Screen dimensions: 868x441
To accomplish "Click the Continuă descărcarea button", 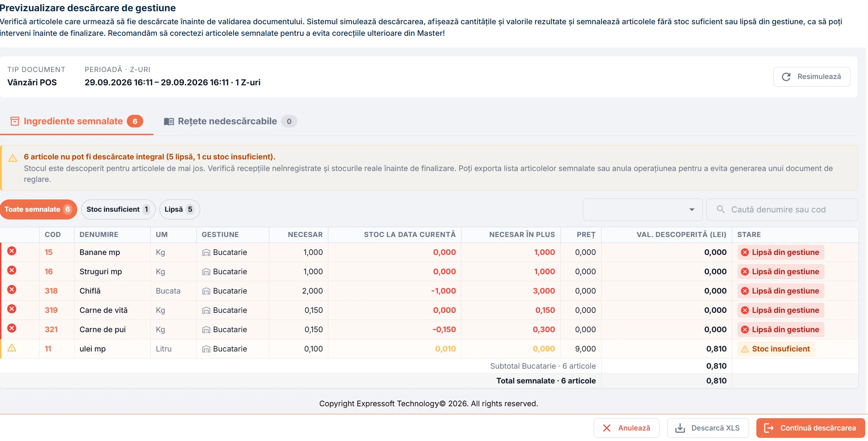I will pyautogui.click(x=810, y=428).
